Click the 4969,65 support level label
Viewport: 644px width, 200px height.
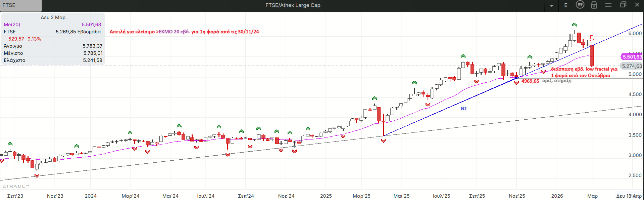(530, 81)
